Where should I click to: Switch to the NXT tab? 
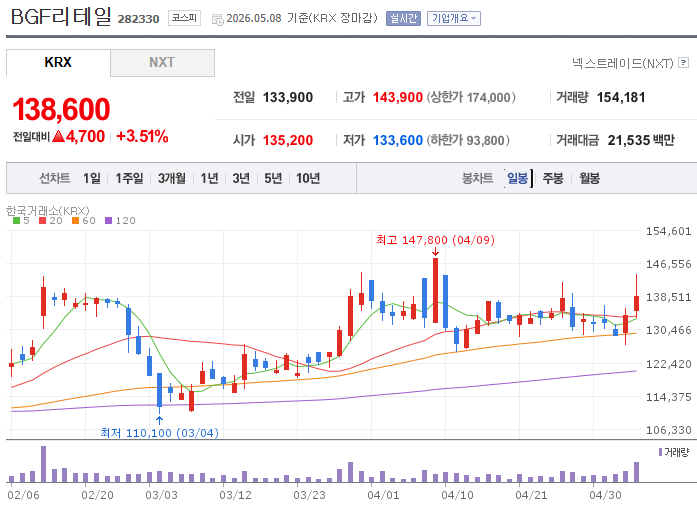(162, 62)
